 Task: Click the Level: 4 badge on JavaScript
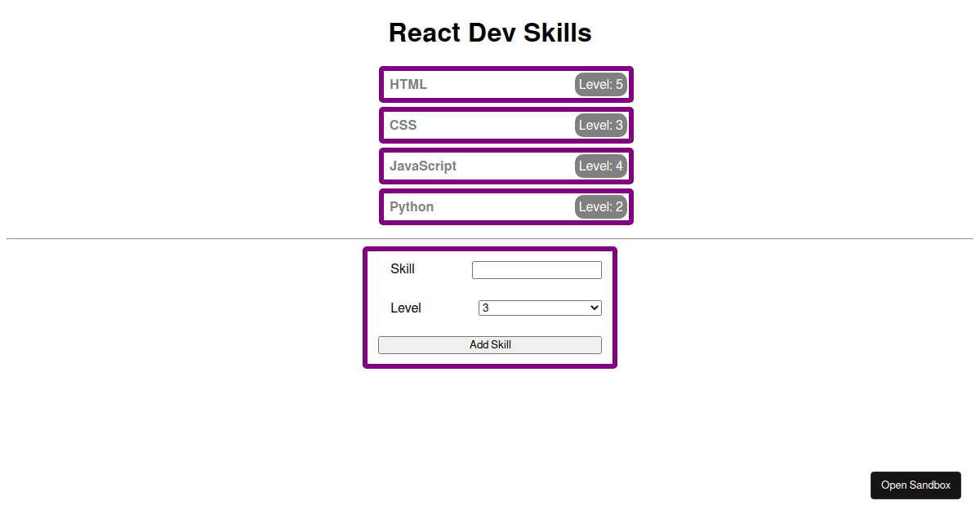pos(600,166)
